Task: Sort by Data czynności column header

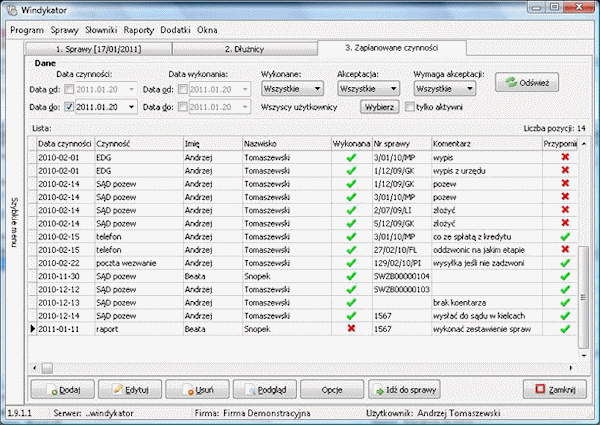Action: pos(65,144)
